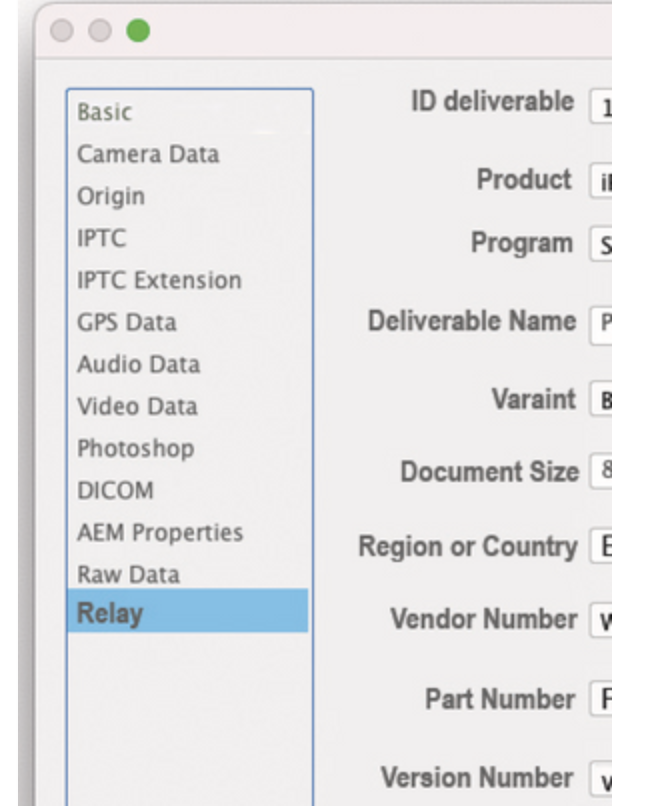Switch to the Origin category

pos(111,196)
